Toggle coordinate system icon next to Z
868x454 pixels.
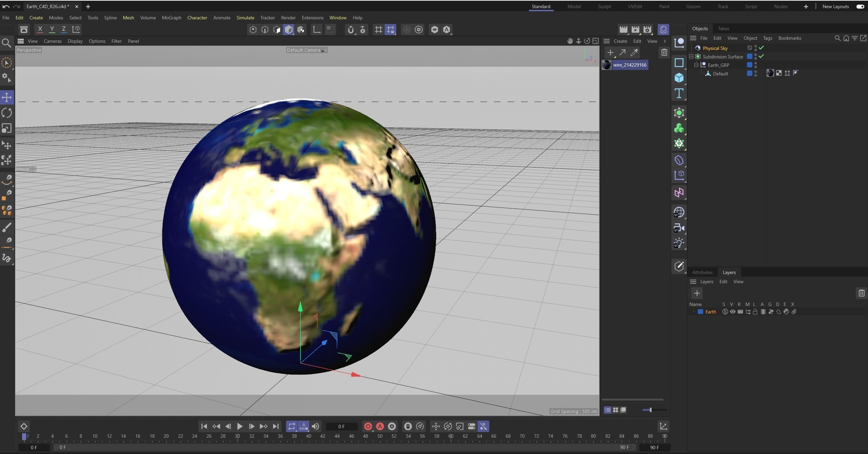click(x=76, y=30)
